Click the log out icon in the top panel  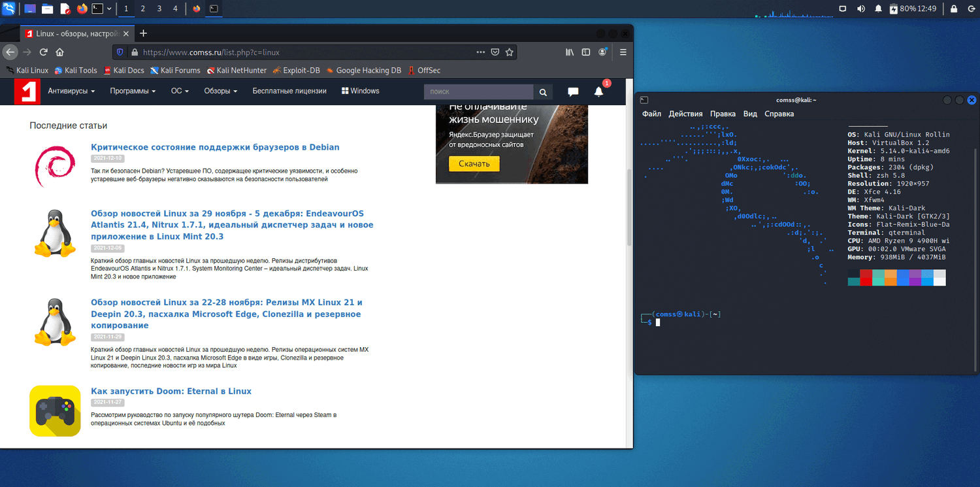970,8
